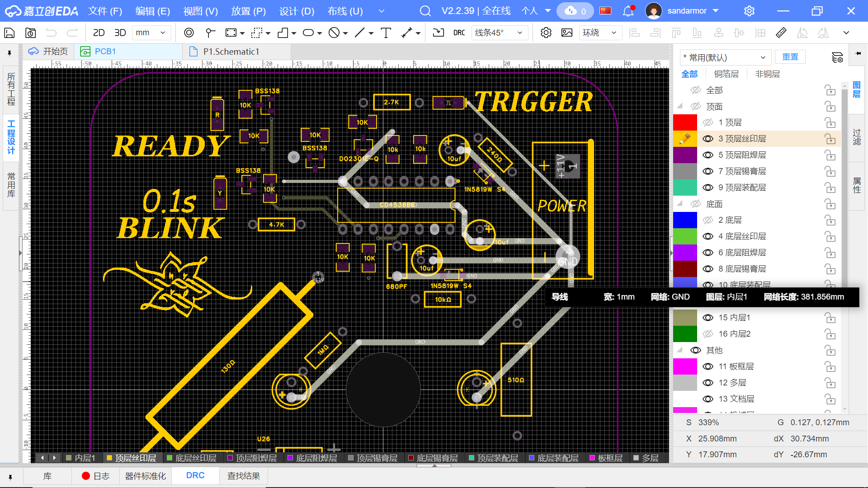Viewport: 868px width, 488px height.
Task: Open the layer settings icon
Action: 837,57
